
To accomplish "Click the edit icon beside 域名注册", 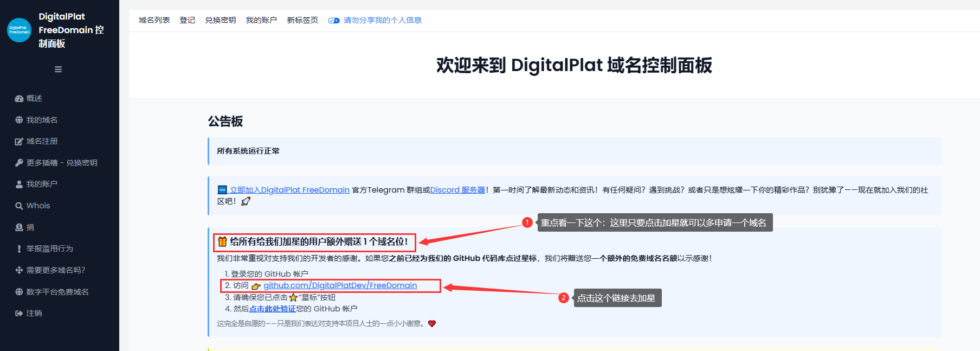I will (19, 142).
